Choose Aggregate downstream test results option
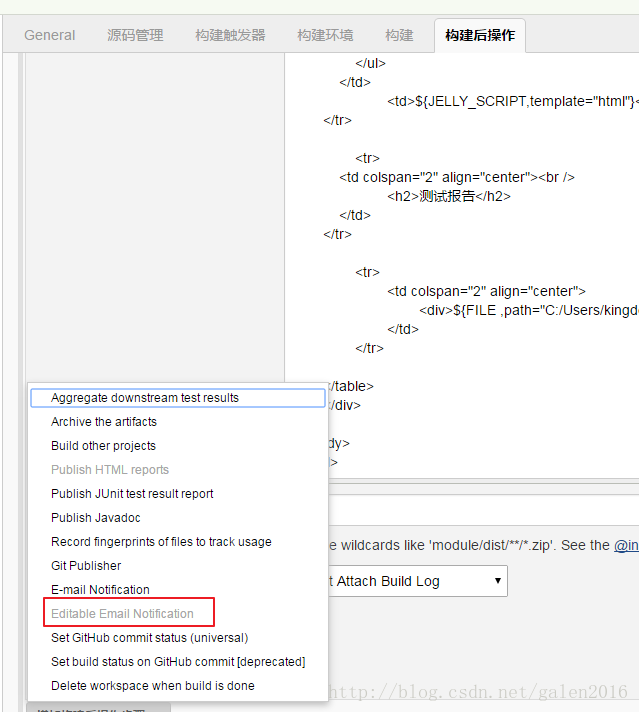 click(x=178, y=398)
